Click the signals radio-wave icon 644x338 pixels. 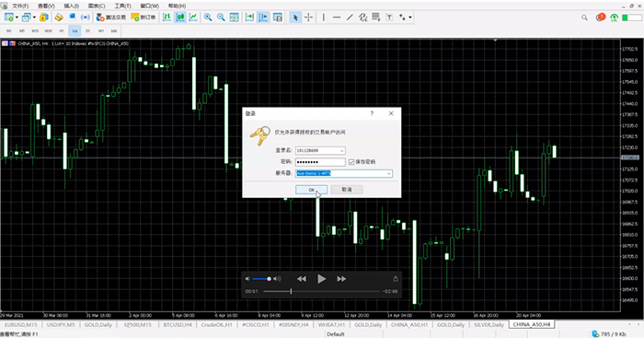85,17
